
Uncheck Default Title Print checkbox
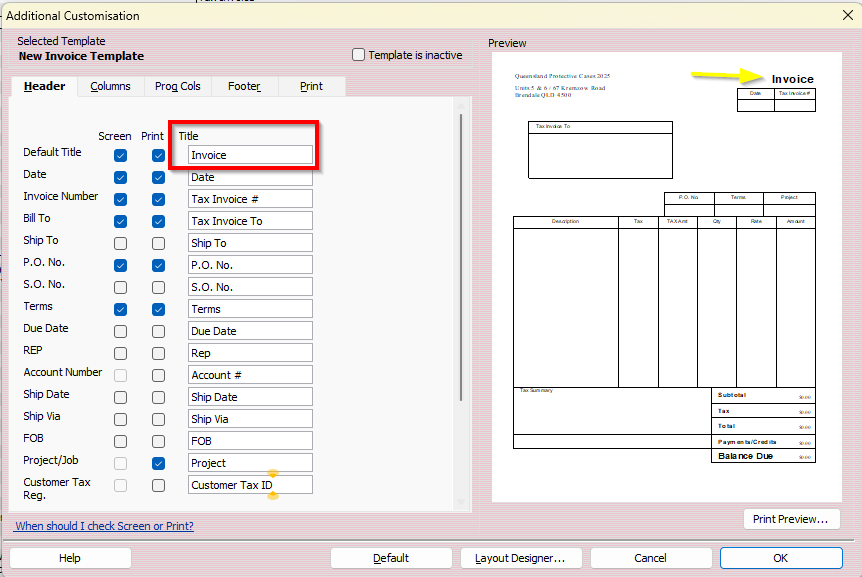pyautogui.click(x=158, y=156)
